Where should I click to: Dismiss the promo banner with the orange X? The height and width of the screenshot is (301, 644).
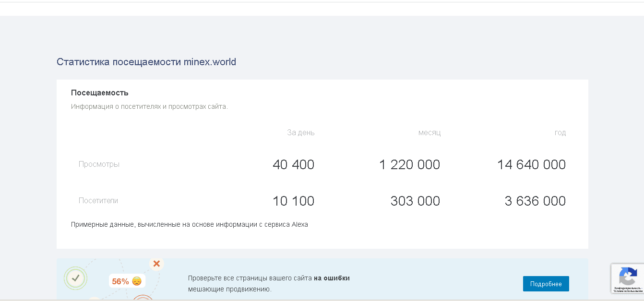click(x=156, y=263)
